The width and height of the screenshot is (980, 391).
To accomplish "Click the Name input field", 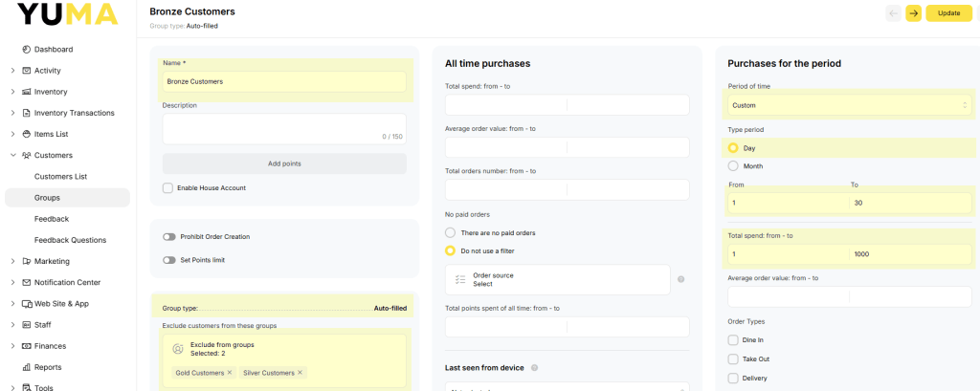I will [x=284, y=82].
